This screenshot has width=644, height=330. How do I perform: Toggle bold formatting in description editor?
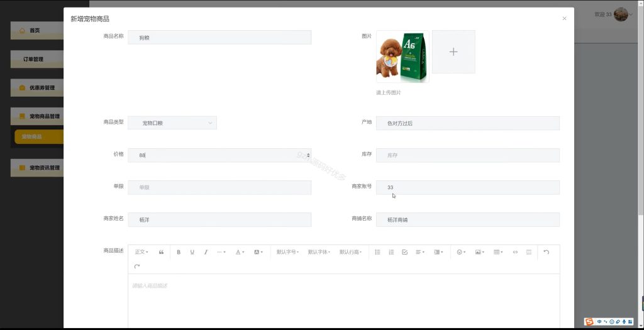pos(179,252)
